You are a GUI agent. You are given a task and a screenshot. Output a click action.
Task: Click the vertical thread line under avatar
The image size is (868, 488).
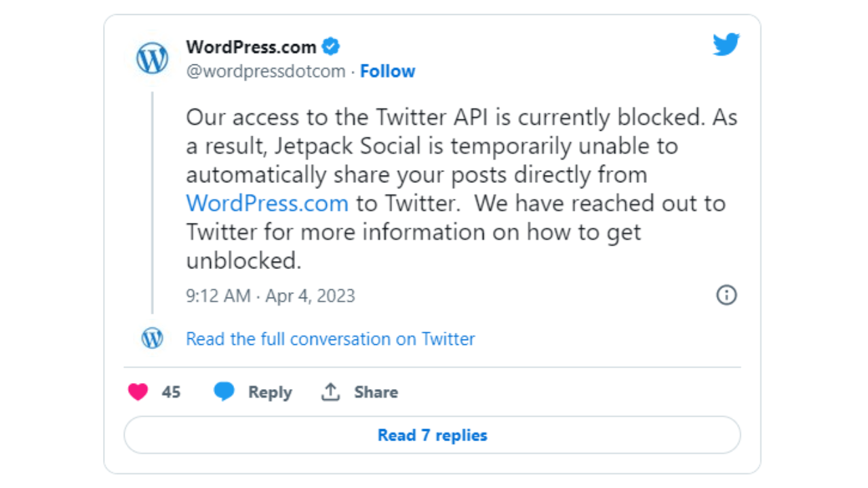[152, 203]
